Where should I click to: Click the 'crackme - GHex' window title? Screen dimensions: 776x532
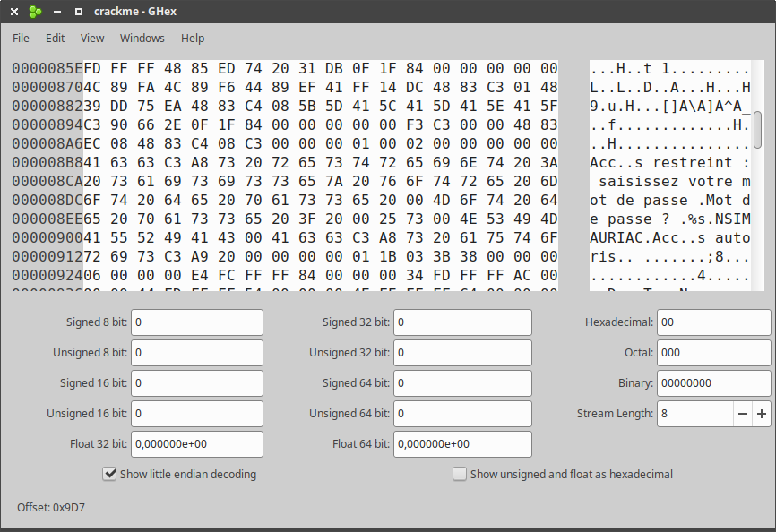[x=135, y=12]
